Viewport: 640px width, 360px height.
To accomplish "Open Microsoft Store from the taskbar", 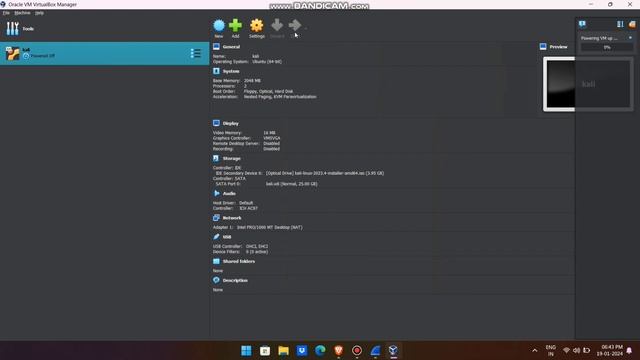I will tap(264, 351).
